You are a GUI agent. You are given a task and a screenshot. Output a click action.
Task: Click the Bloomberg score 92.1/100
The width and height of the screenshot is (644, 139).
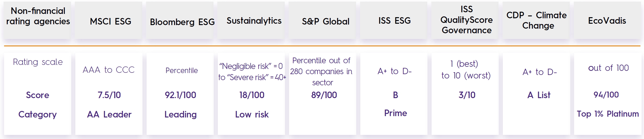click(x=180, y=95)
